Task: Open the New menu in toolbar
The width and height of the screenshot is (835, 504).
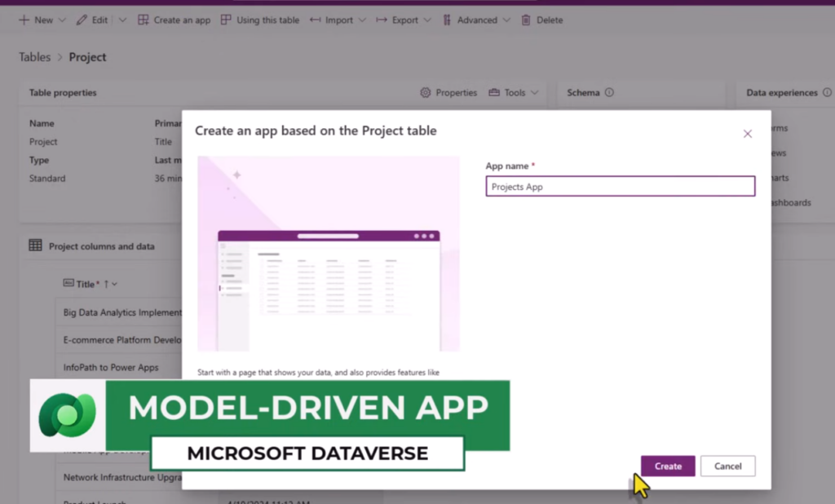Action: pyautogui.click(x=42, y=20)
